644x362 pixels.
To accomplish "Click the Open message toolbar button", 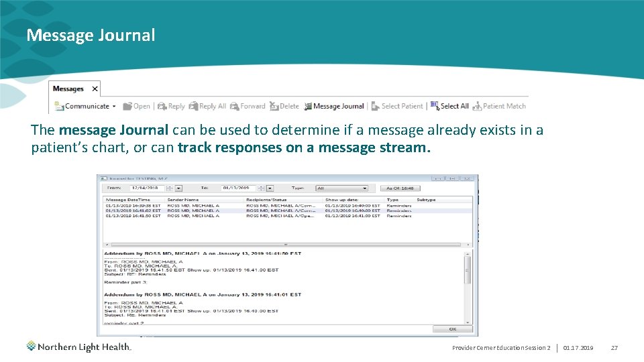I will pyautogui.click(x=136, y=107).
